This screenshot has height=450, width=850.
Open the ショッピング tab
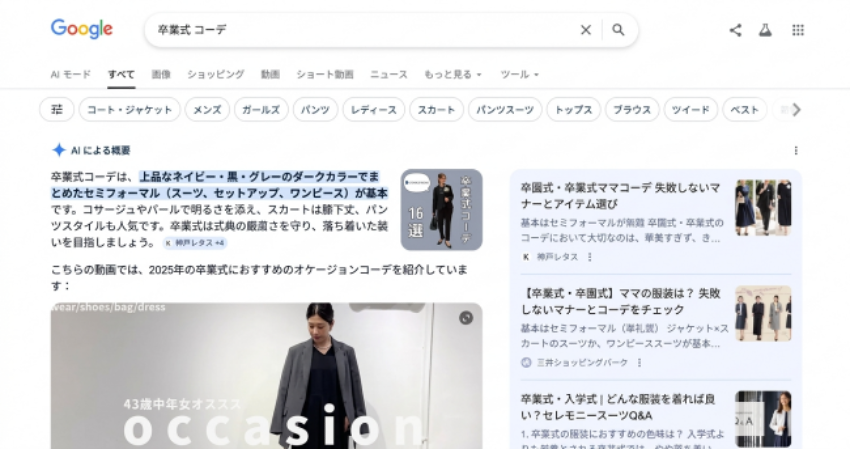click(216, 74)
